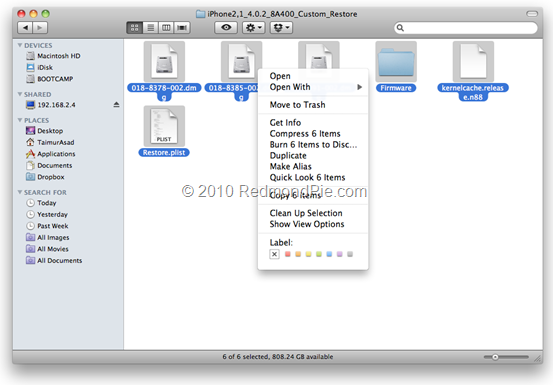Click the toolbar hide pill button
Image resolution: width=553 pixels, height=385 pixels.
click(532, 14)
